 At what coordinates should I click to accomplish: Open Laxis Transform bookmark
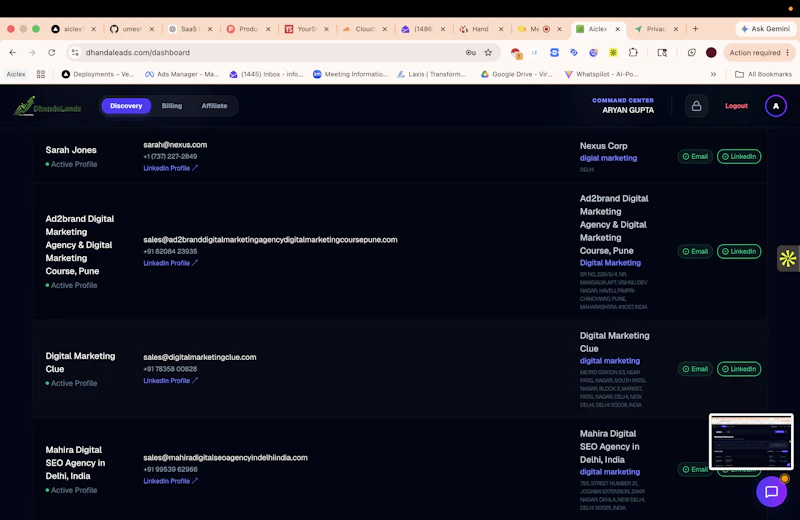(432, 74)
